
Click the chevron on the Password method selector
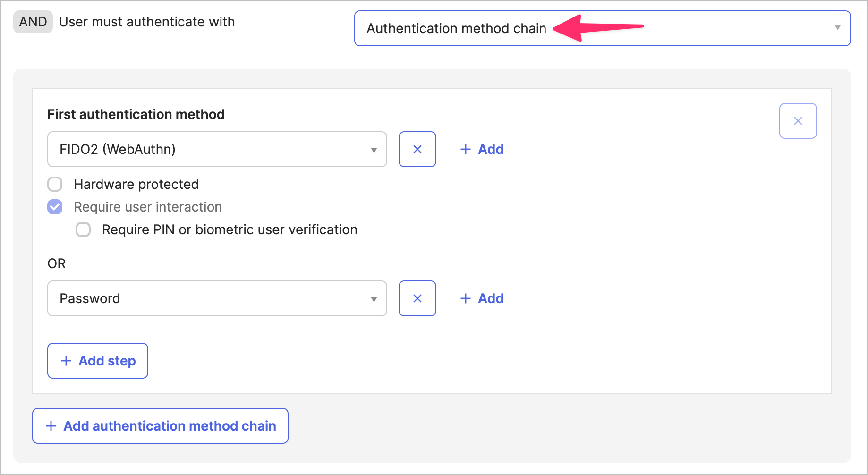click(x=374, y=298)
